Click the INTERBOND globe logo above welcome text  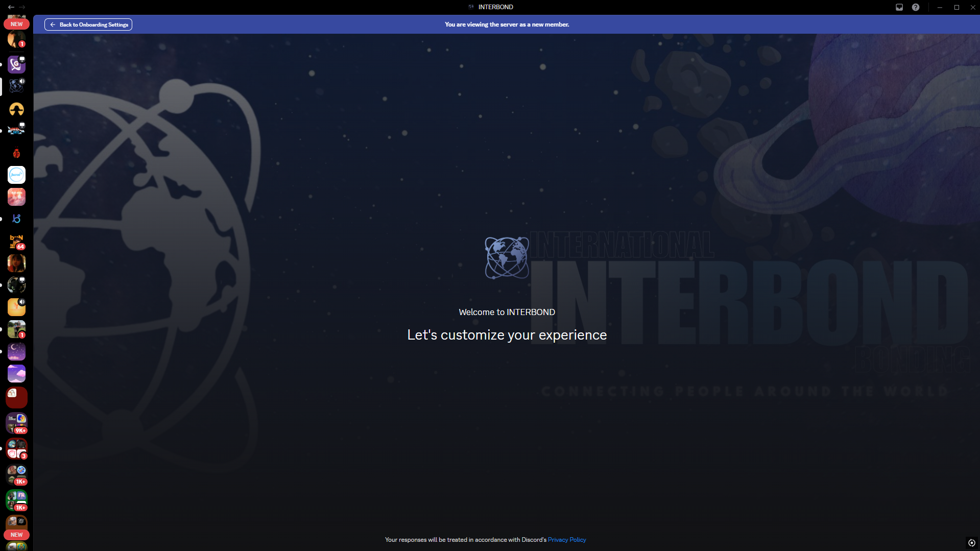[x=507, y=258]
